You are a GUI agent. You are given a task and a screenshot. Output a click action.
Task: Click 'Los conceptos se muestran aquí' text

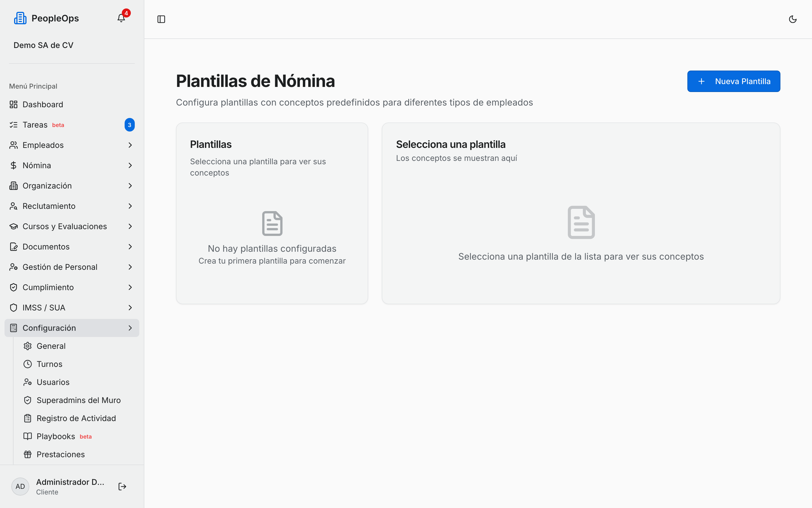(456, 158)
